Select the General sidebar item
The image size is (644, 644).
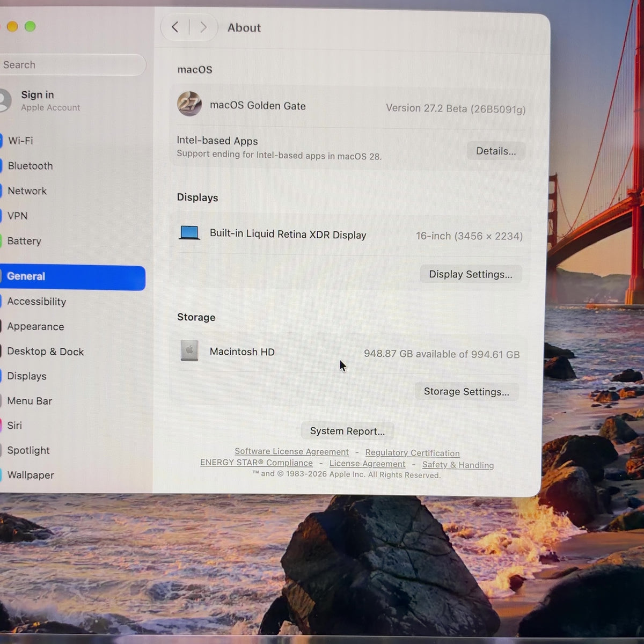[x=72, y=277]
